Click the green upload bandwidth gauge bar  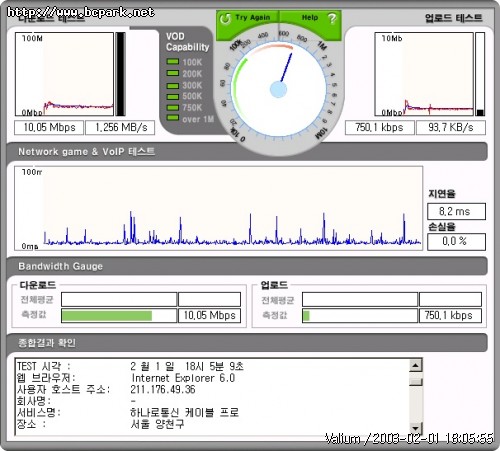(306, 316)
